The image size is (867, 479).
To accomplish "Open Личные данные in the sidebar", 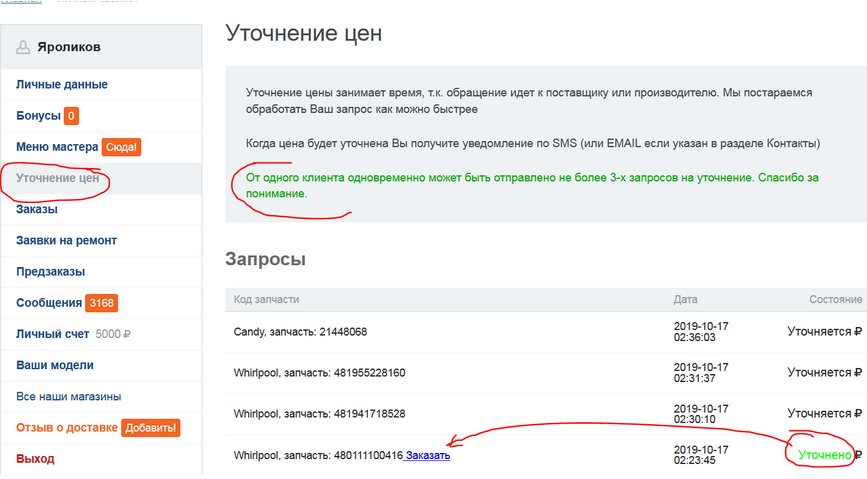I will (x=62, y=85).
